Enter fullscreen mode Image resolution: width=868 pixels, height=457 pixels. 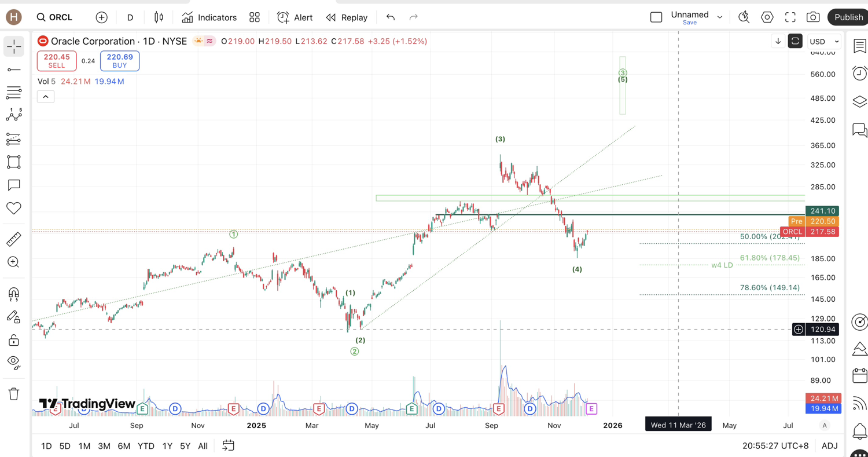[790, 17]
